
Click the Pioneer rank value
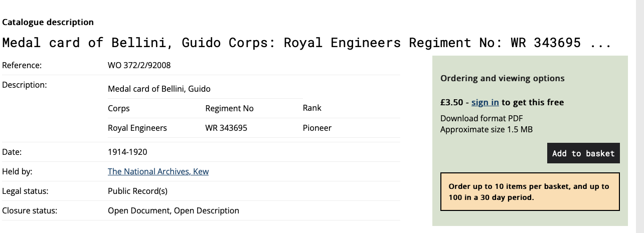317,128
